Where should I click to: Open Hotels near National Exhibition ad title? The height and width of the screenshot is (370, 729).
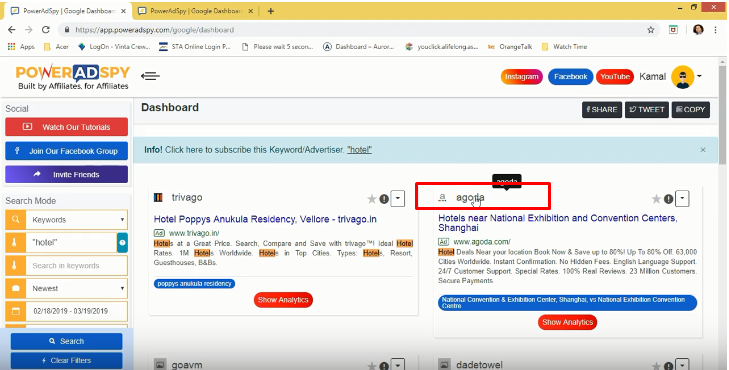[x=557, y=223]
